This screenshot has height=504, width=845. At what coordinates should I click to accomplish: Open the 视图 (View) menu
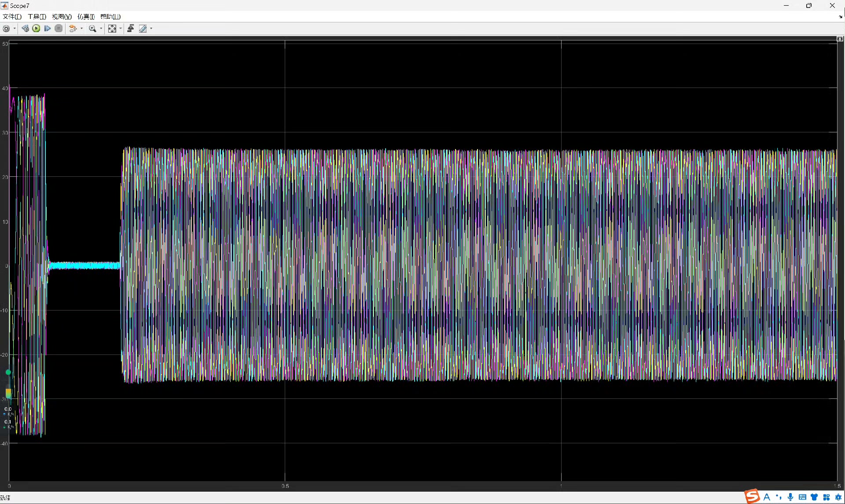62,17
